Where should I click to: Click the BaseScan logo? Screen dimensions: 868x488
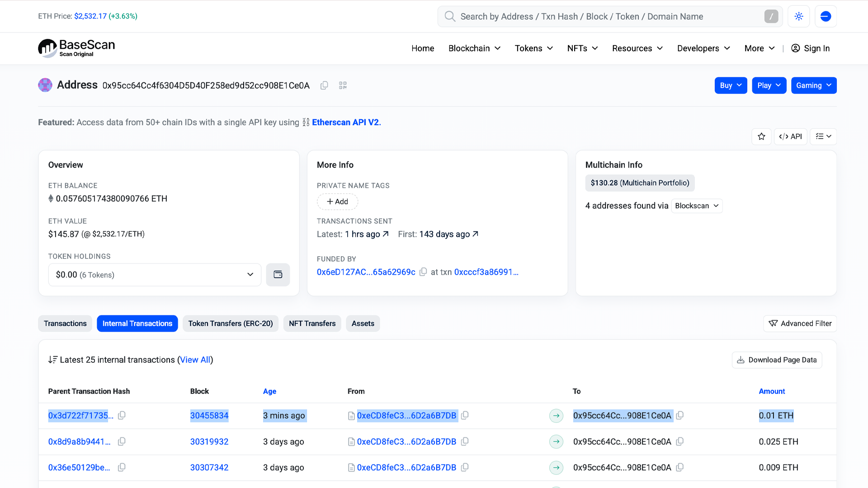[x=76, y=48]
